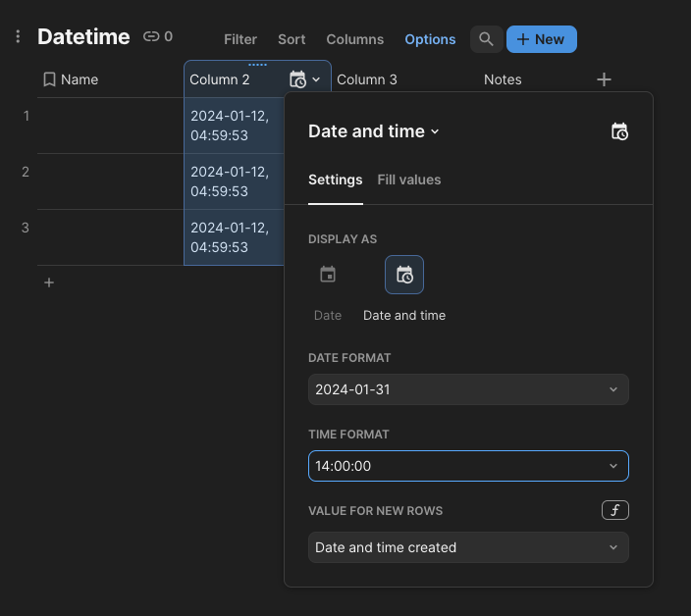Open the Sort menu
691x616 pixels.
pyautogui.click(x=292, y=39)
